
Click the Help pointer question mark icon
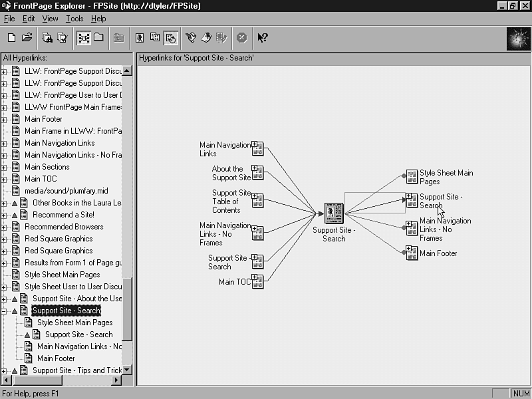263,38
